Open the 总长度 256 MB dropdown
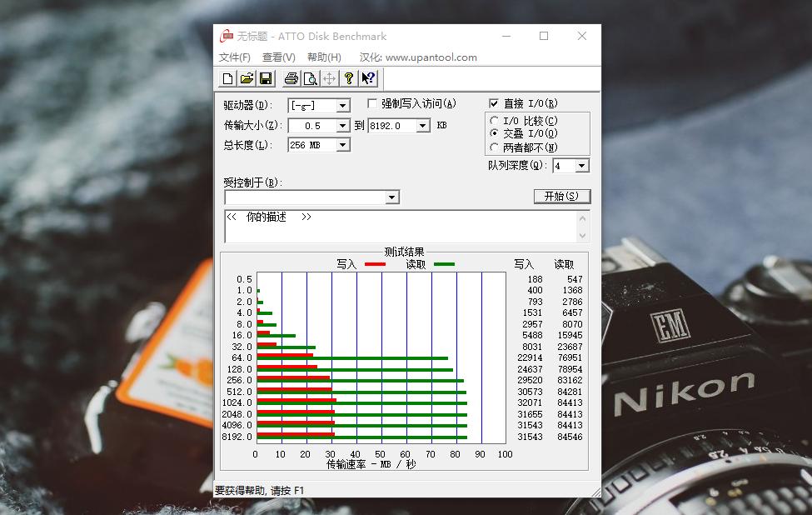This screenshot has height=515, width=812. [x=342, y=145]
